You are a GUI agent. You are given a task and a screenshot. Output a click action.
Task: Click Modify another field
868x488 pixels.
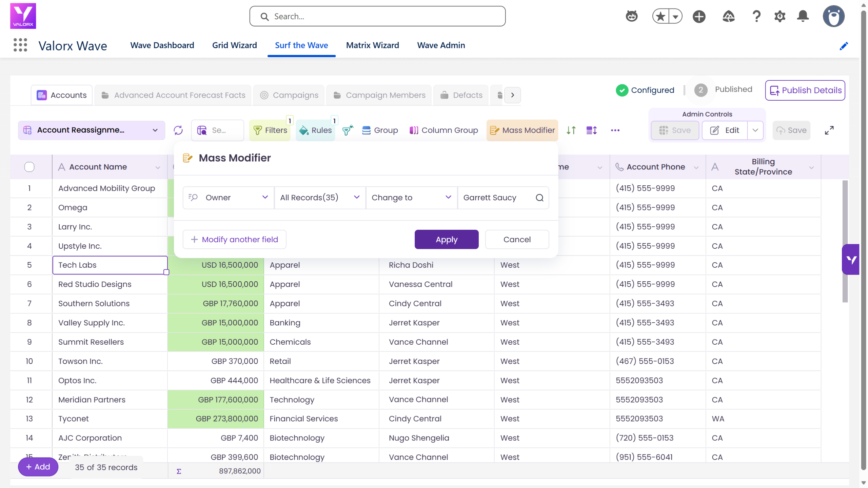234,240
